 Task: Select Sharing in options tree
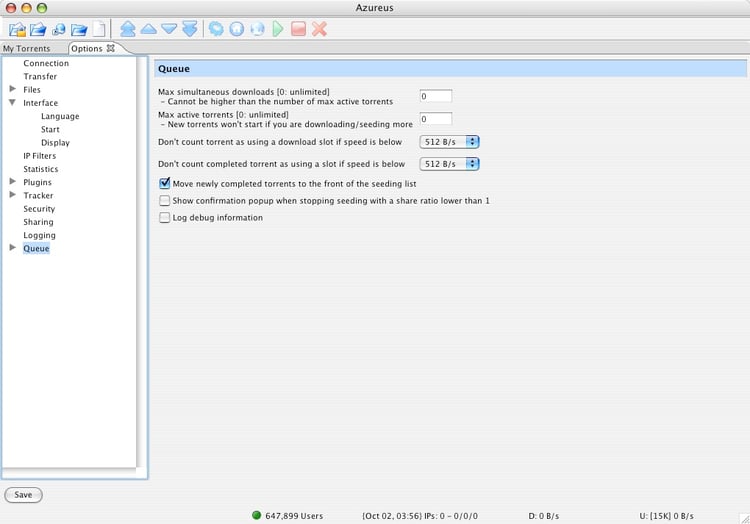point(38,222)
